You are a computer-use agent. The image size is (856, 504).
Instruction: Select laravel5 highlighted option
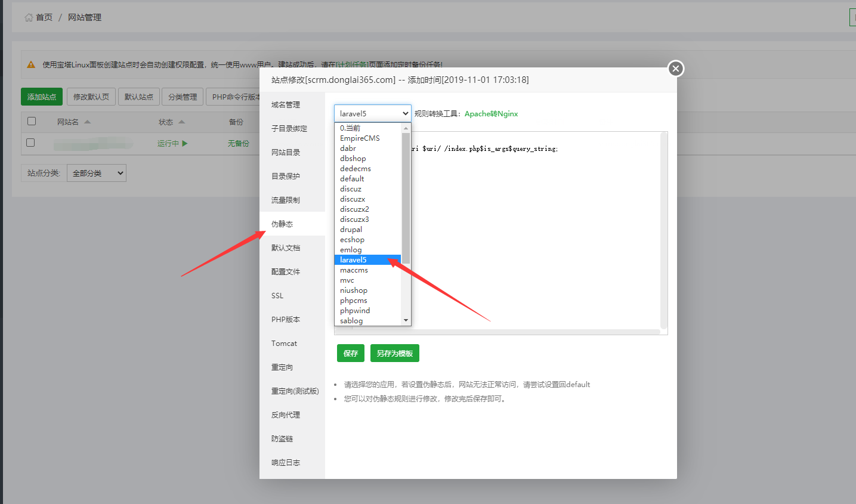pos(368,260)
